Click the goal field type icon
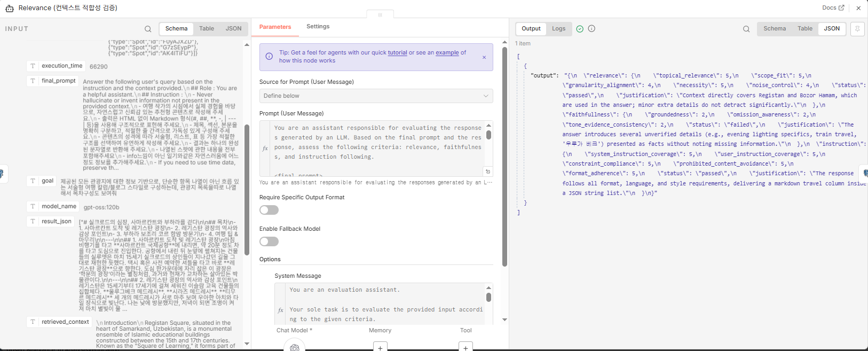This screenshot has height=351, width=868. point(33,181)
